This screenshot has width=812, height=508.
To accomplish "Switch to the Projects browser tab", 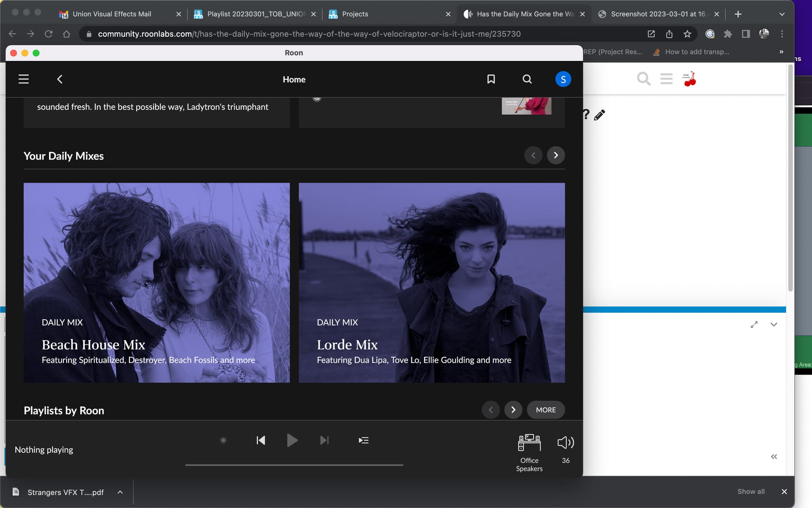I will coord(355,14).
